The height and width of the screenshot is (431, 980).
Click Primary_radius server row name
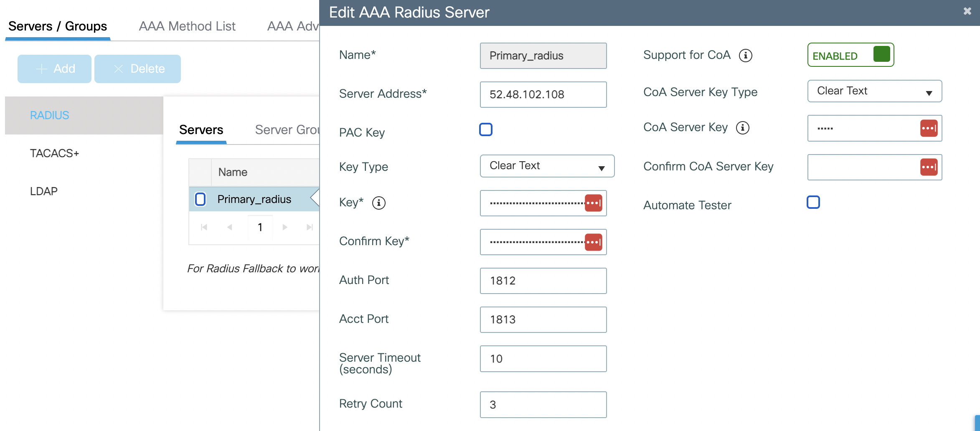(x=254, y=199)
